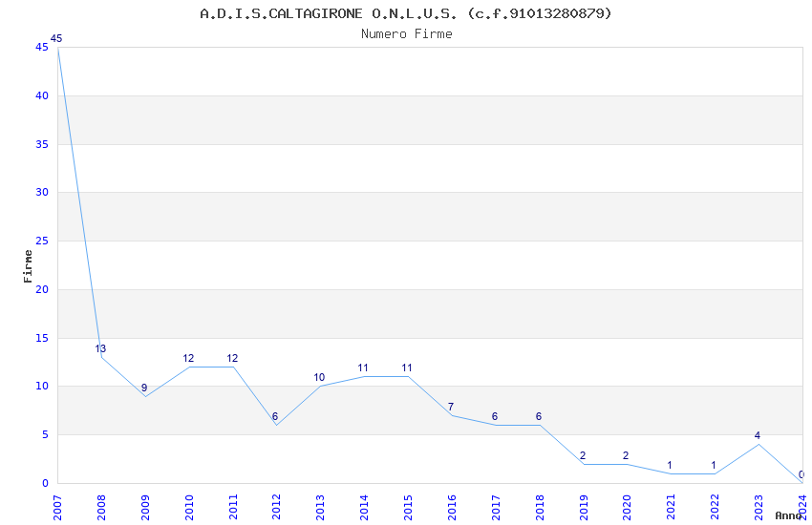Select the data point label 9 for 2009
Image resolution: width=812 pixels, height=525 pixels.
[x=144, y=388]
